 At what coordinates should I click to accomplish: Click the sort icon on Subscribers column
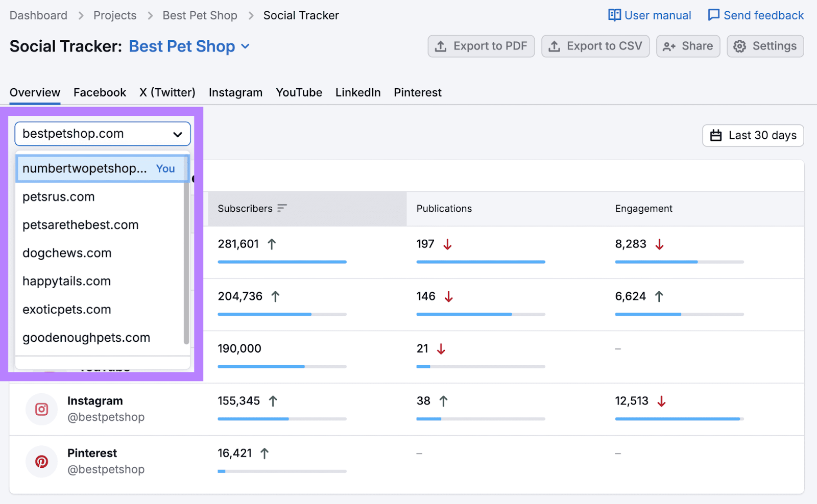pyautogui.click(x=282, y=208)
